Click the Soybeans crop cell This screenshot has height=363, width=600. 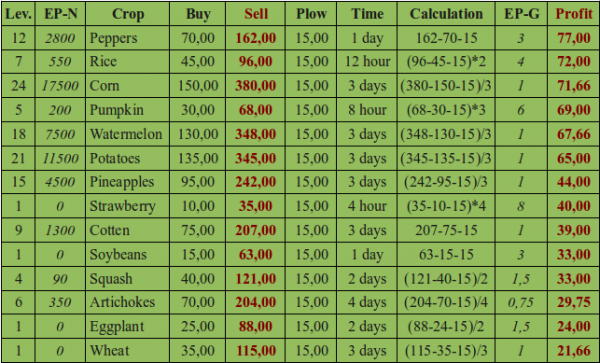[127, 255]
